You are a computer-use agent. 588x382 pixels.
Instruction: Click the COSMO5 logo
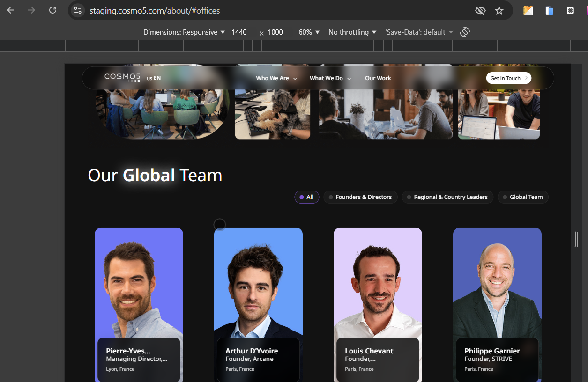(122, 77)
